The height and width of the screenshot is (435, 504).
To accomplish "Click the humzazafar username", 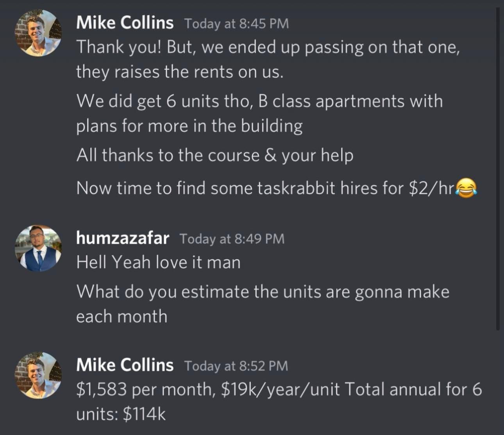I will coord(123,238).
